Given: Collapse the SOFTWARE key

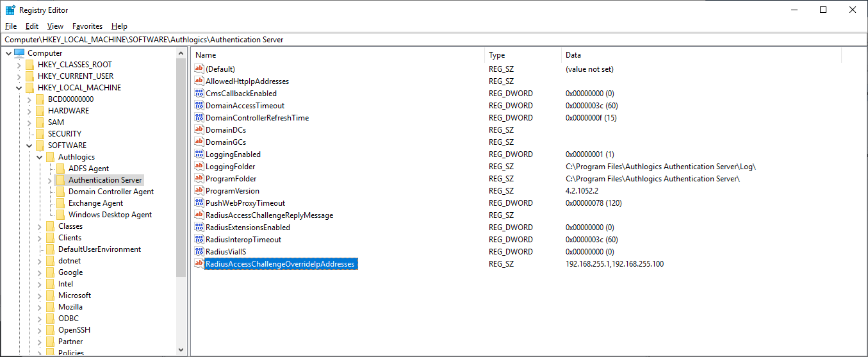Looking at the screenshot, I should click(29, 145).
